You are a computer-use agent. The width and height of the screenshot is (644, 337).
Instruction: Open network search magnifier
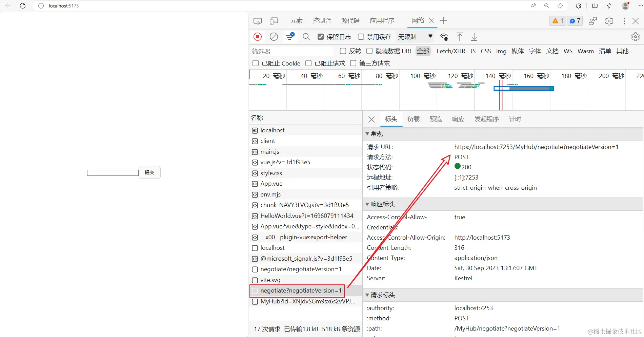click(306, 37)
